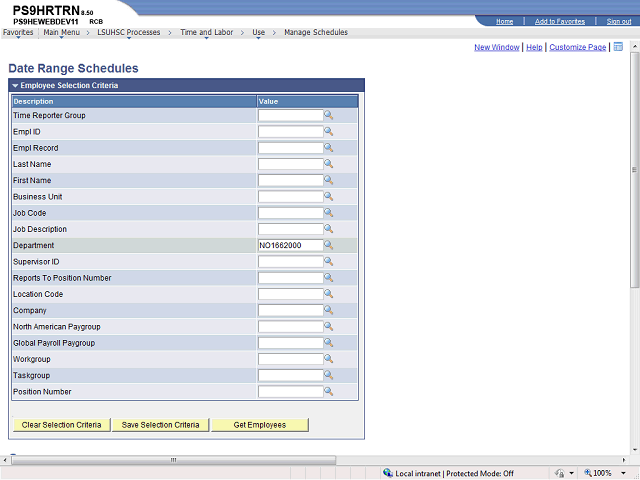
Task: Open Department lookup magnifier icon
Action: click(x=328, y=245)
